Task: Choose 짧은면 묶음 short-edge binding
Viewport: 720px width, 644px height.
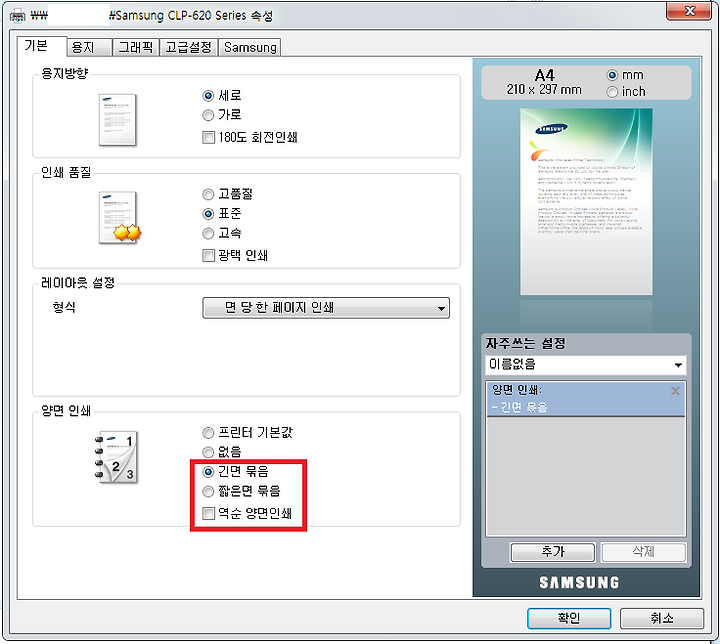Action: 242,491
